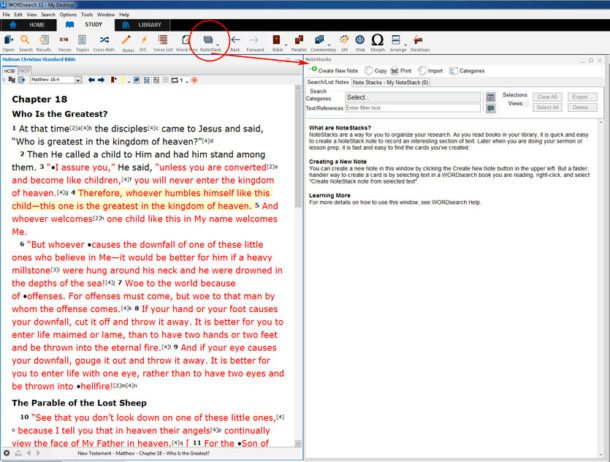The height and width of the screenshot is (462, 610).
Task: Select the Note Stacks - My NoteStack tab
Action: pos(391,82)
